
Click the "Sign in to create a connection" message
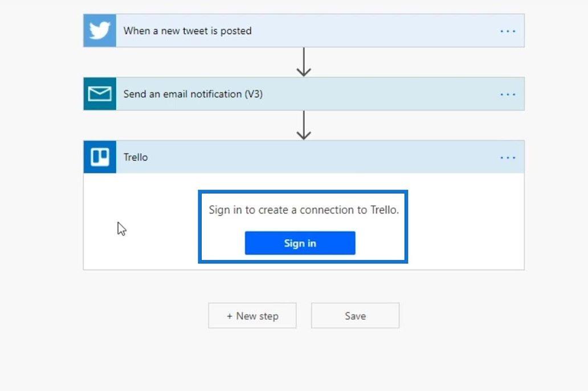[x=304, y=210]
